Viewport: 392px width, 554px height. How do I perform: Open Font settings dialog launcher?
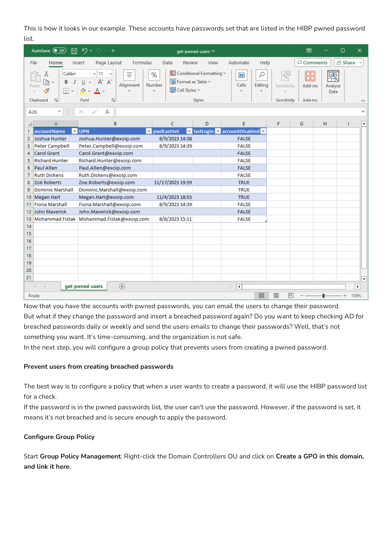click(x=113, y=100)
